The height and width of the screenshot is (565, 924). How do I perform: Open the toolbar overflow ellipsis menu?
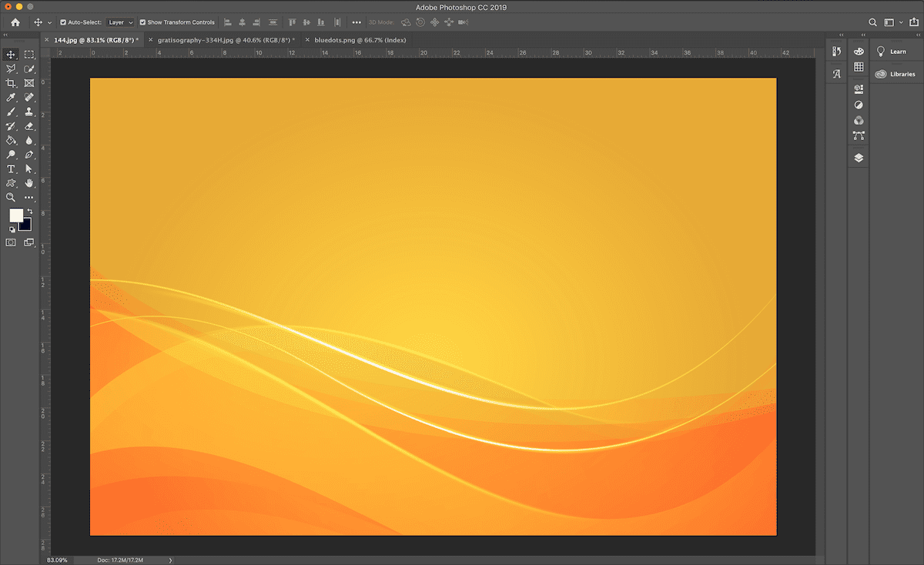click(x=29, y=197)
